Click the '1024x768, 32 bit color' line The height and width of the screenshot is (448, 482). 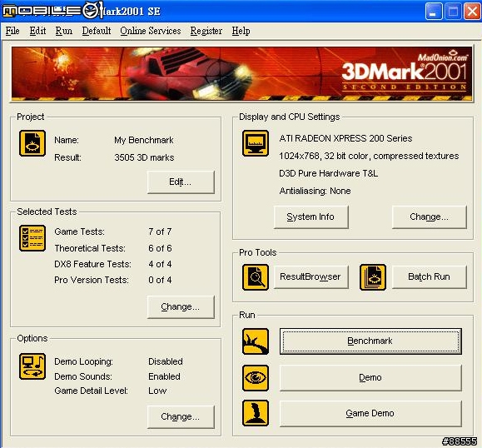(x=369, y=157)
